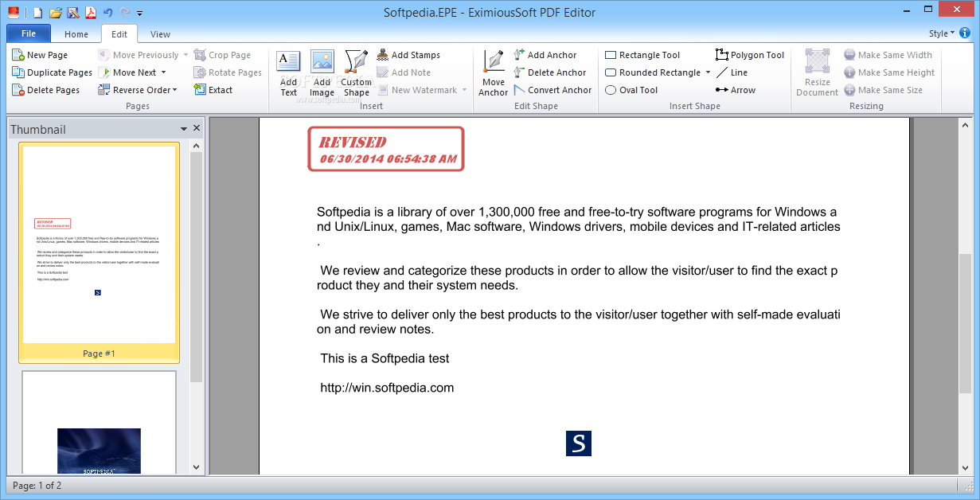Click the blue Softpedia S logo on page
This screenshot has width=980, height=500.
coord(579,443)
